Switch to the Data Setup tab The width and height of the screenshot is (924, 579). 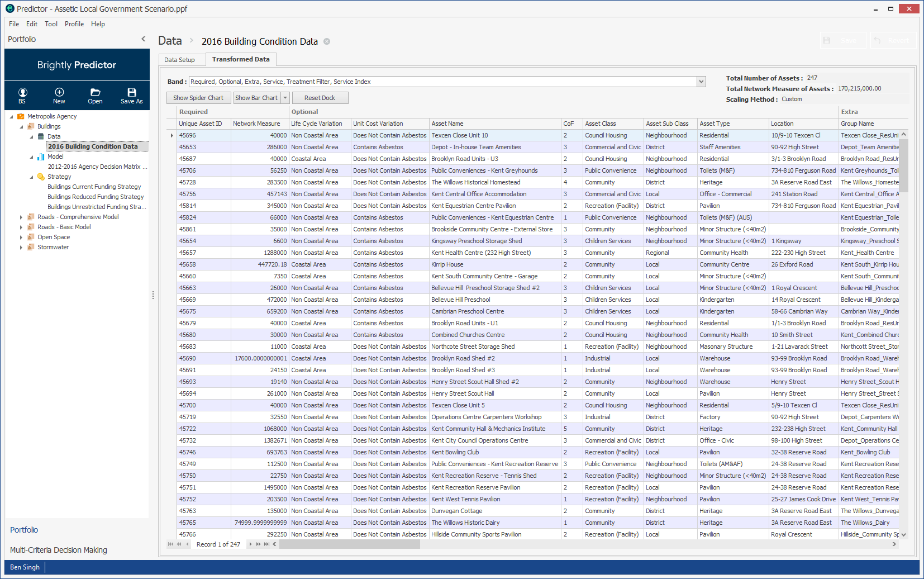tap(179, 59)
